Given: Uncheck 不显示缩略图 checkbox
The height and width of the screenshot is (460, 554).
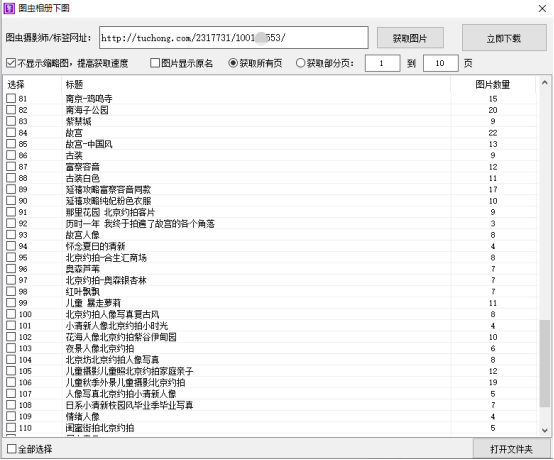Looking at the screenshot, I should [x=11, y=63].
